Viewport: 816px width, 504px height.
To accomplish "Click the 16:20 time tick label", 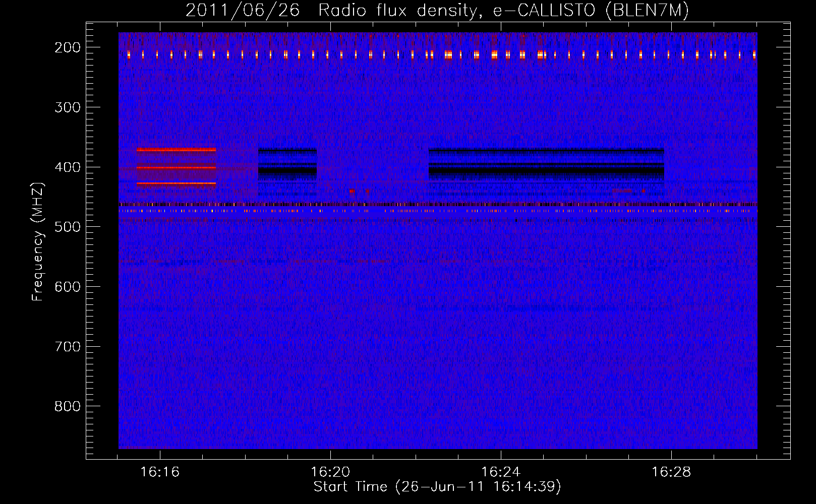I will (330, 472).
